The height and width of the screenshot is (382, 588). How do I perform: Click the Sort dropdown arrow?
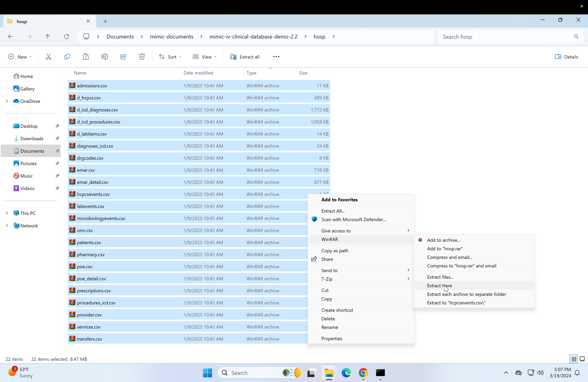click(x=181, y=57)
